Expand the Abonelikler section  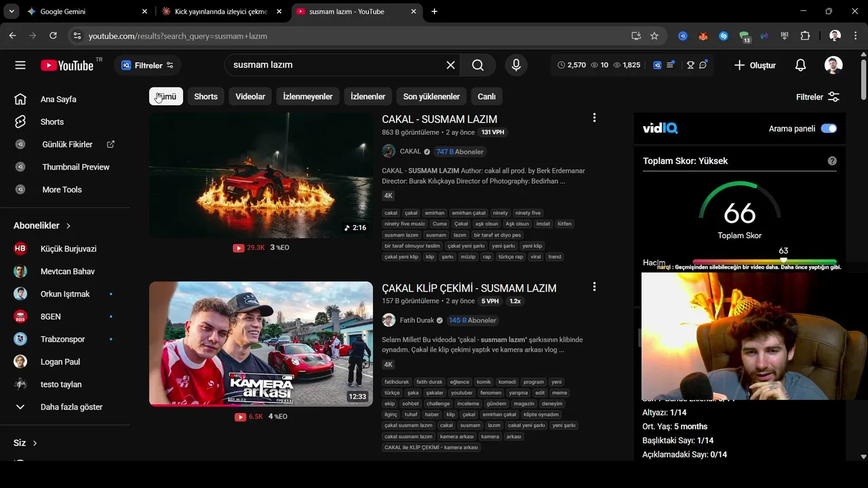(x=43, y=226)
